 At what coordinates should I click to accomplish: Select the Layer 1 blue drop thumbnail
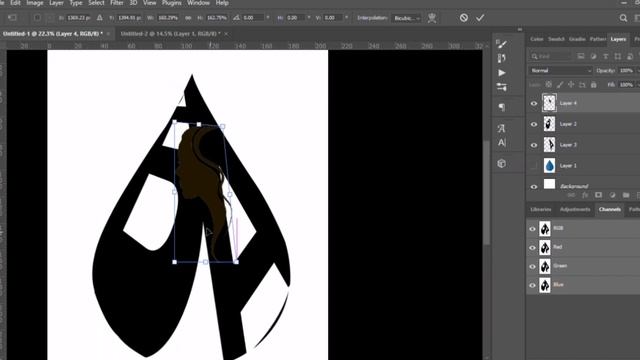pyautogui.click(x=549, y=165)
